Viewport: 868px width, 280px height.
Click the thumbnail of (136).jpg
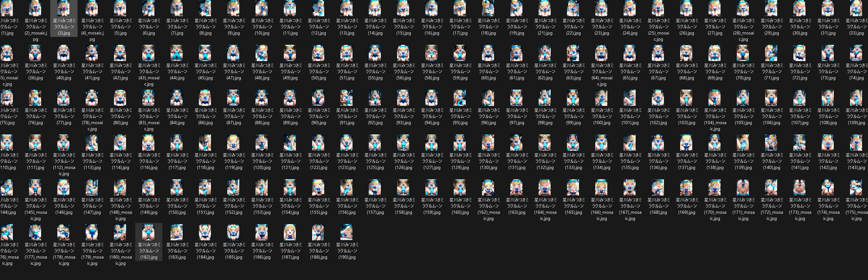pos(658,143)
